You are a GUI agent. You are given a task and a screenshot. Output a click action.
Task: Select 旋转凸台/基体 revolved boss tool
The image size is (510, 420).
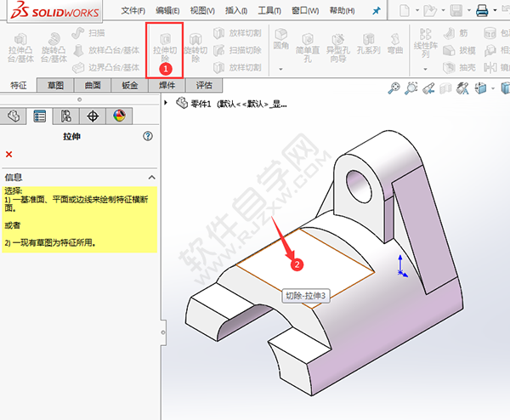click(x=54, y=48)
